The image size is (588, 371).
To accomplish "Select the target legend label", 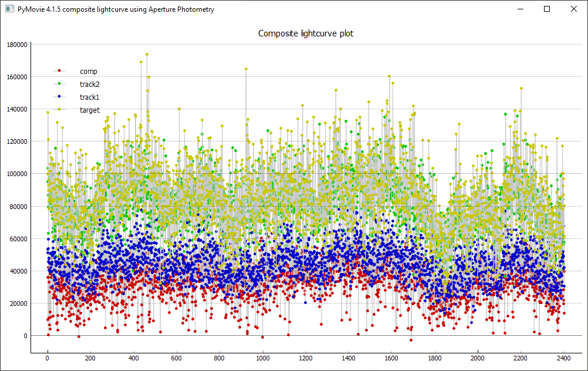I will 90,110.
